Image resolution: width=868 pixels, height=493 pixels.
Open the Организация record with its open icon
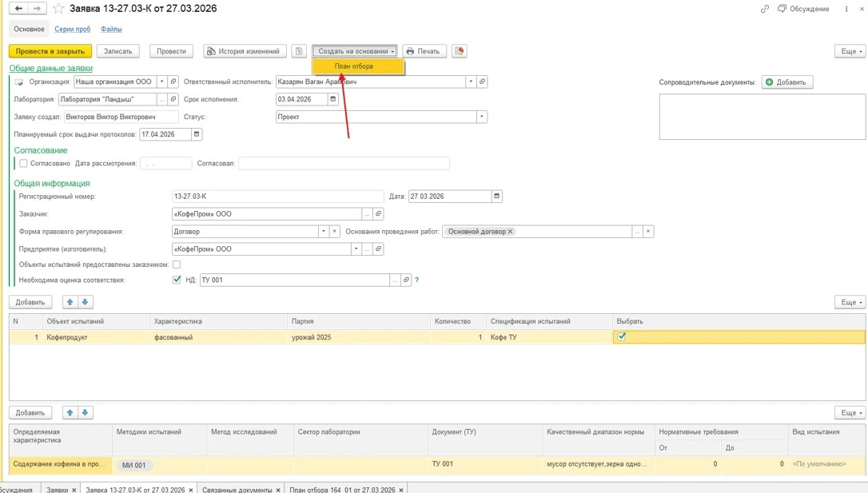[x=173, y=82]
